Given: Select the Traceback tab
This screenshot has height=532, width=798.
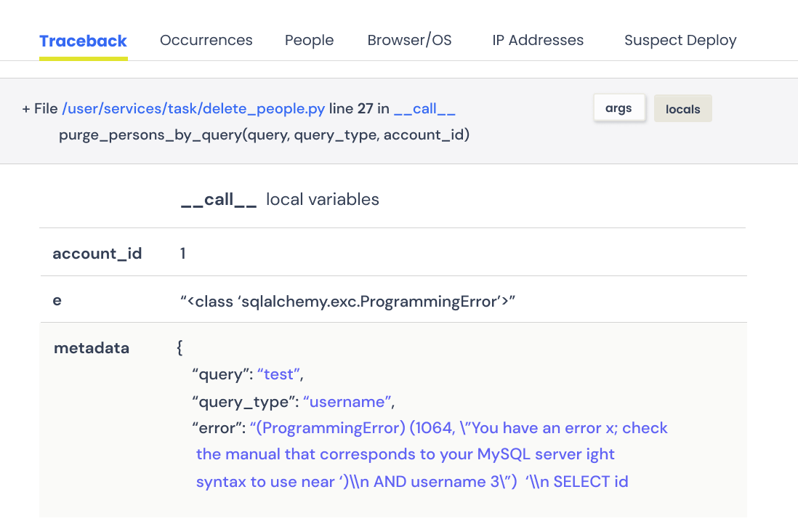Looking at the screenshot, I should tap(83, 40).
